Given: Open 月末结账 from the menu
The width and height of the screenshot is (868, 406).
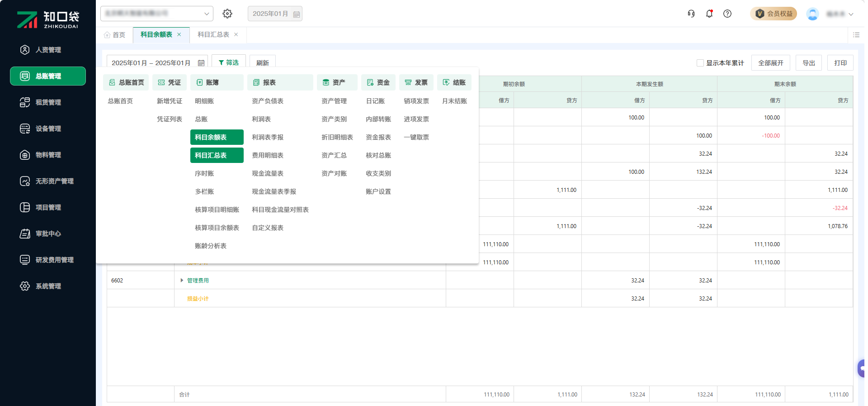Looking at the screenshot, I should (454, 101).
